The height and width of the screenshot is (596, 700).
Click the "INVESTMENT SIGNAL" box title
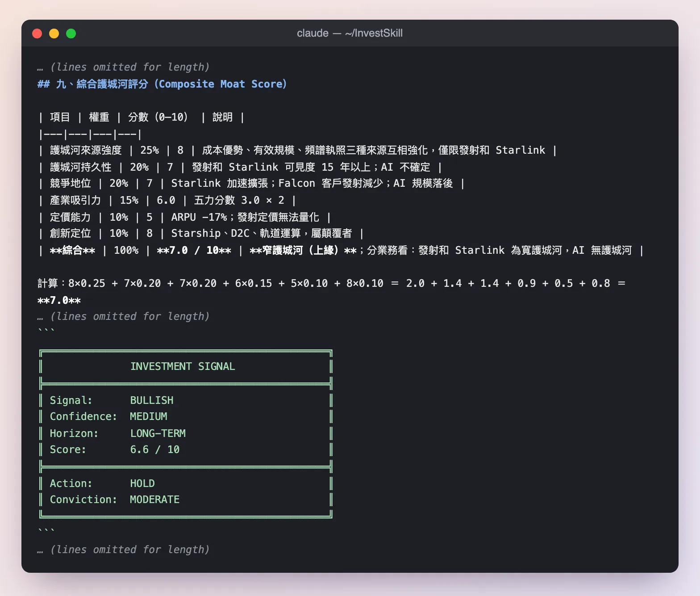click(x=183, y=366)
